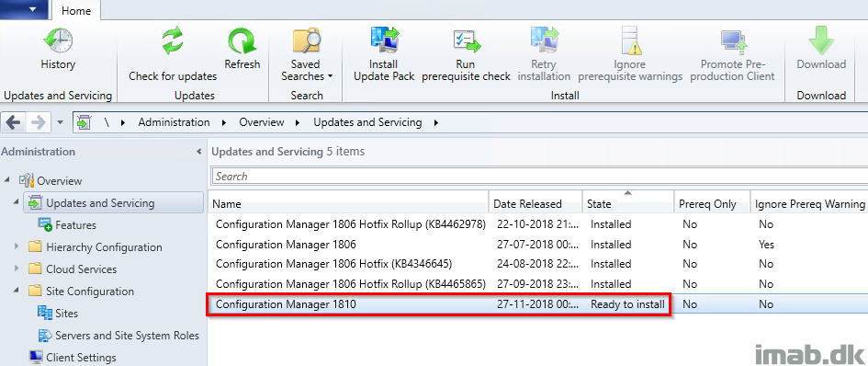This screenshot has height=366, width=868.
Task: Collapse Updates and Servicing tree node
Action: [x=17, y=203]
